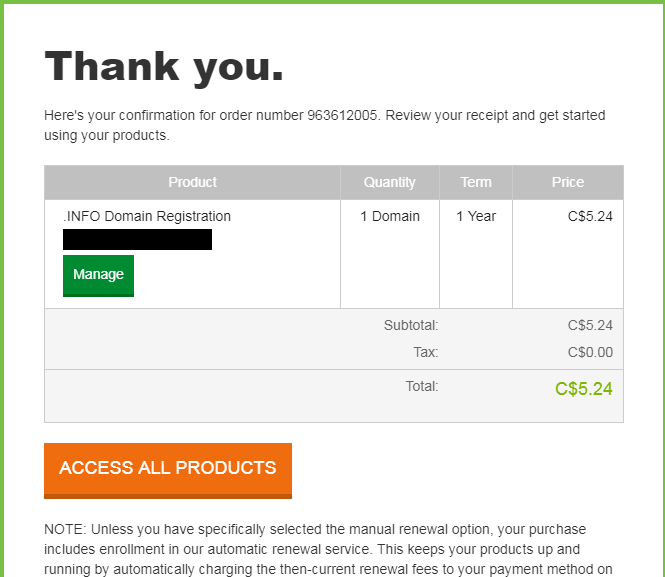
Task: Open ACCESS ALL PRODUCTS orange button
Action: coord(168,471)
